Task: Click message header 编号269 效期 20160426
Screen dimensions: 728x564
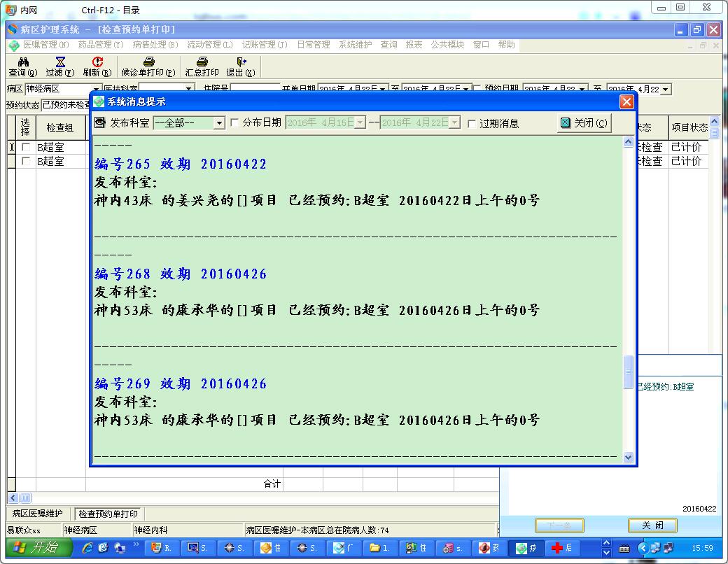Action: tap(181, 384)
